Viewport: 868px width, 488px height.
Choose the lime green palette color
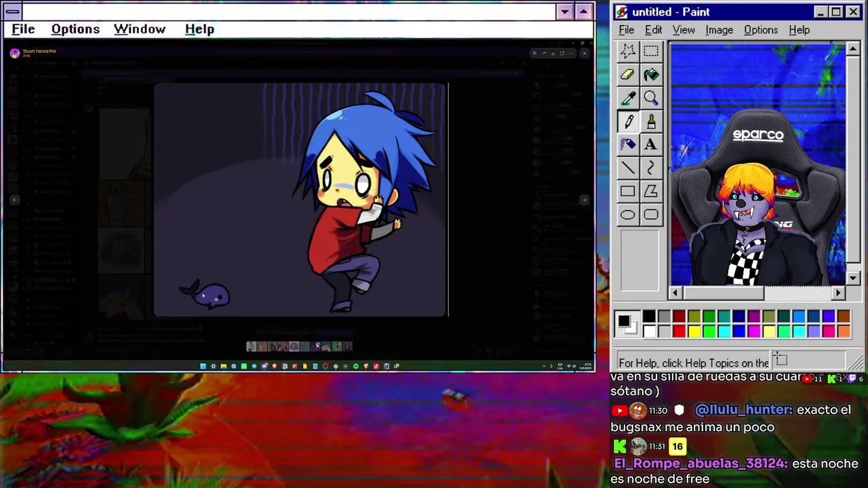click(709, 331)
